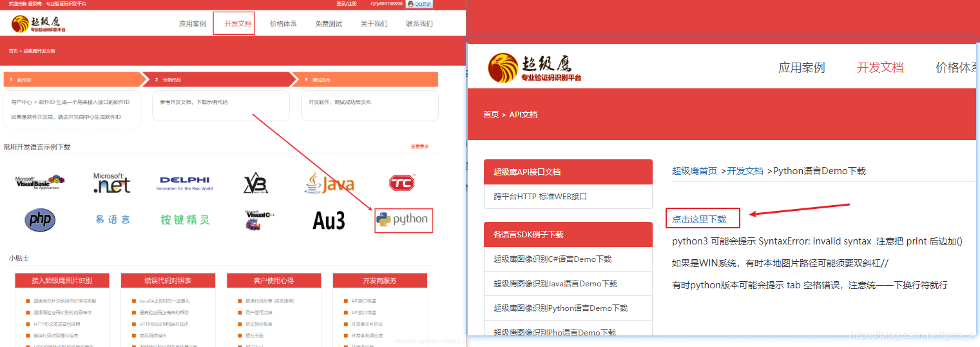Open the 用户使用流程 link
The width and height of the screenshot is (980, 347).
click(x=260, y=313)
